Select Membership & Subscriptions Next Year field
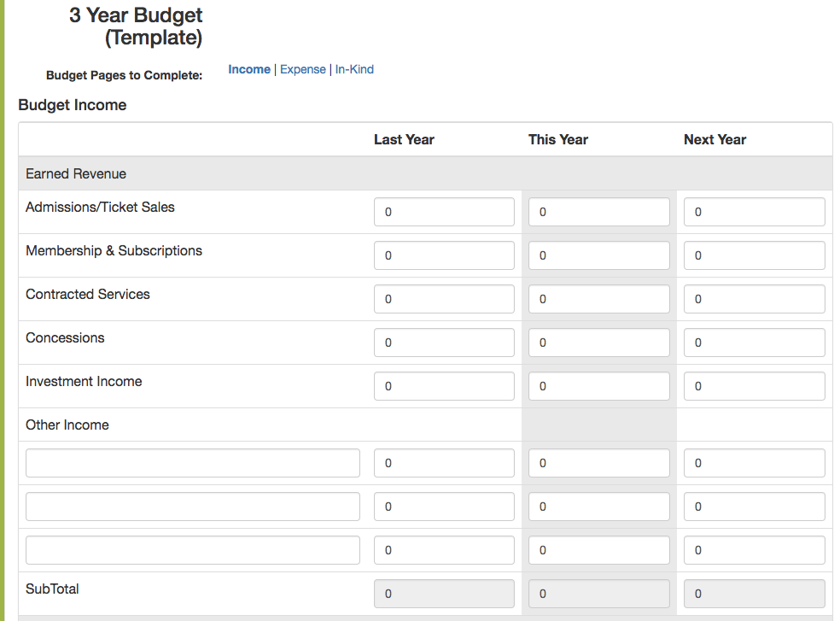 click(755, 255)
